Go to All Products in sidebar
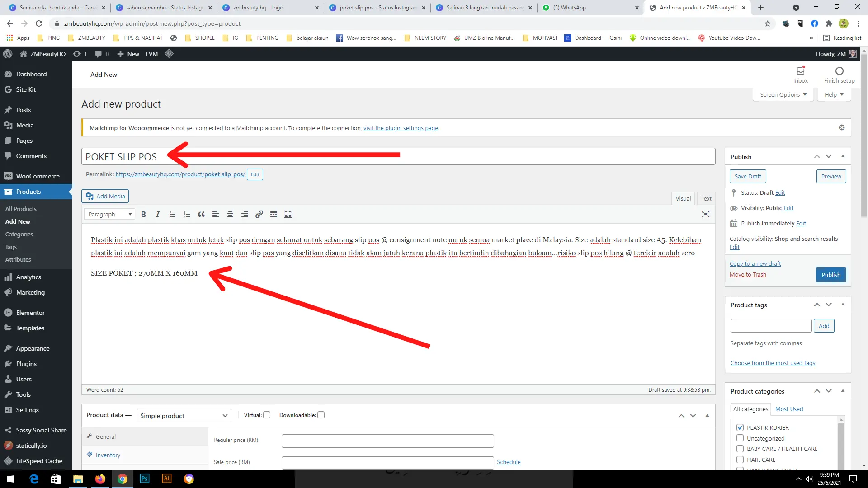The image size is (868, 488). click(21, 209)
